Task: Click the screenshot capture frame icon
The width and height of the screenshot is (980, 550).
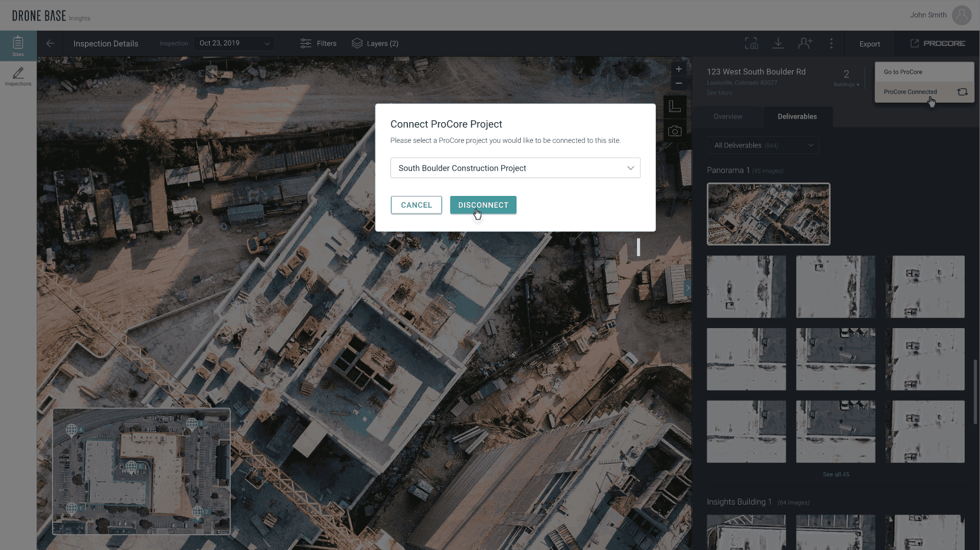Action: 751,44
